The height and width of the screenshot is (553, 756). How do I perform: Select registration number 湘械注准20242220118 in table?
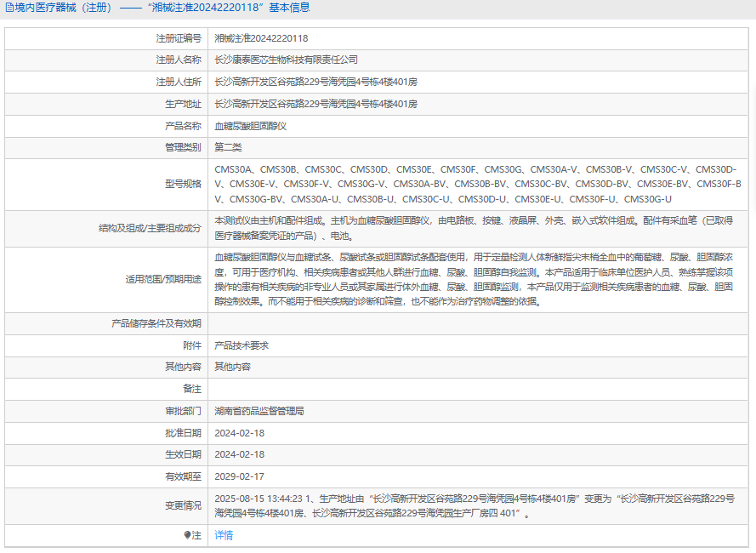pos(261,38)
